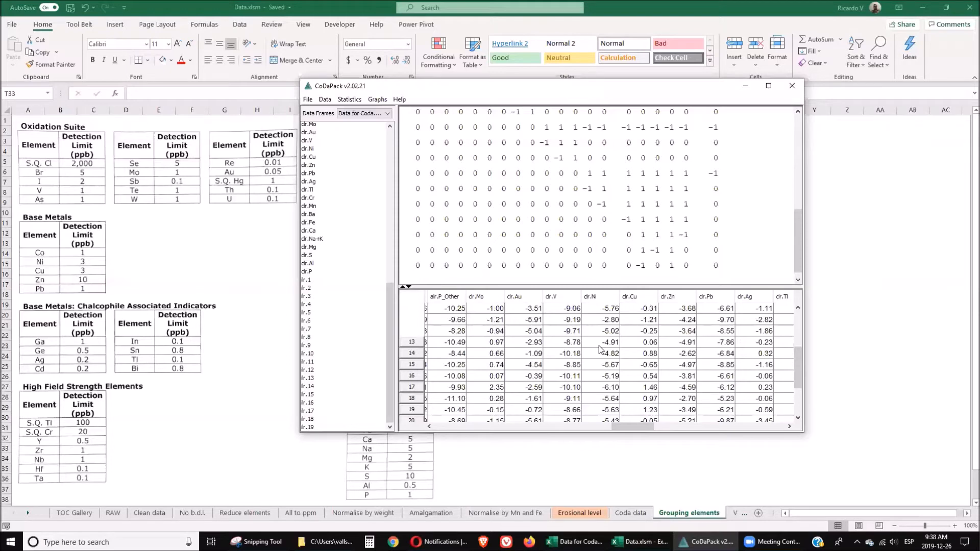This screenshot has width=980, height=551.
Task: Apply the Fill Color bucket
Action: 162,60
